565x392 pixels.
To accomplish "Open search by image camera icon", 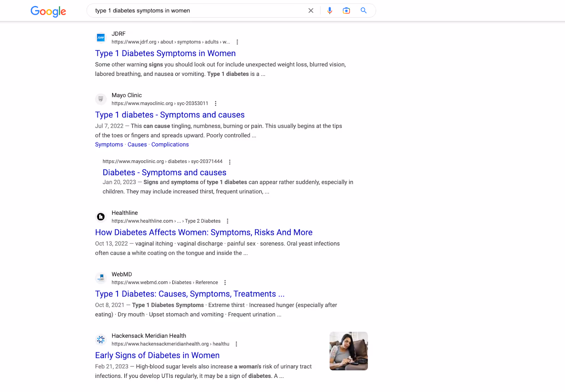I will tap(346, 11).
